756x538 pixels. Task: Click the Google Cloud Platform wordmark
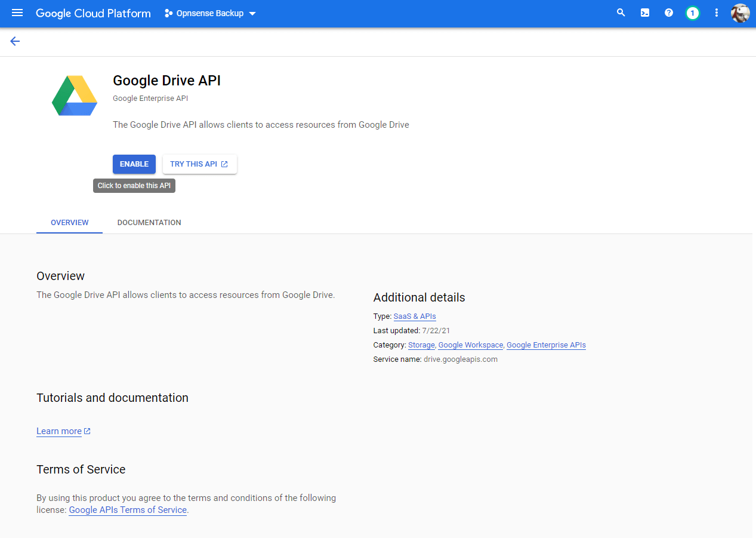(x=93, y=13)
